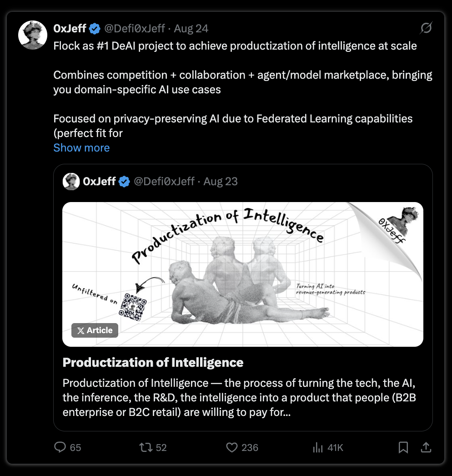The width and height of the screenshot is (452, 476).
Task: Open the @Defi0xJeff handle in top post
Action: coord(135,29)
